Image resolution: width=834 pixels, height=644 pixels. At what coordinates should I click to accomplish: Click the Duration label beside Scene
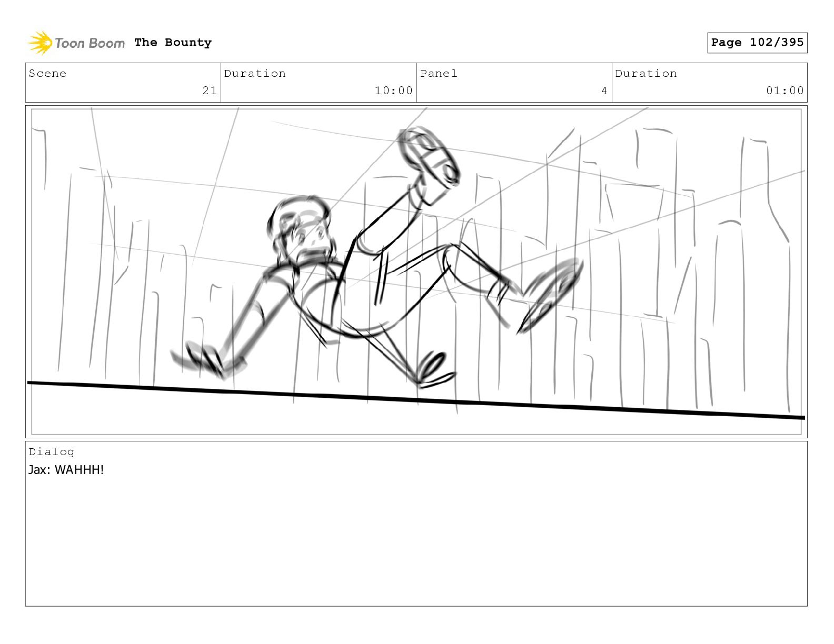coord(255,74)
